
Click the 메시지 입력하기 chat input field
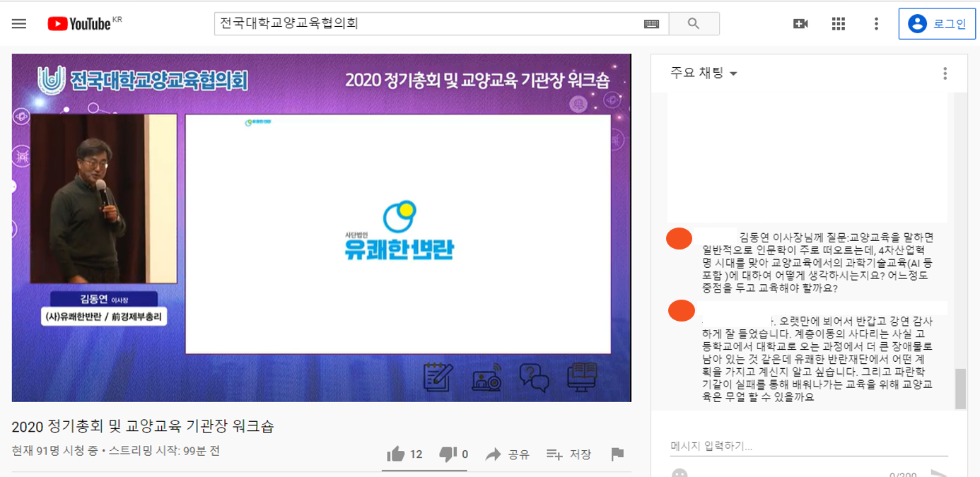tap(809, 446)
